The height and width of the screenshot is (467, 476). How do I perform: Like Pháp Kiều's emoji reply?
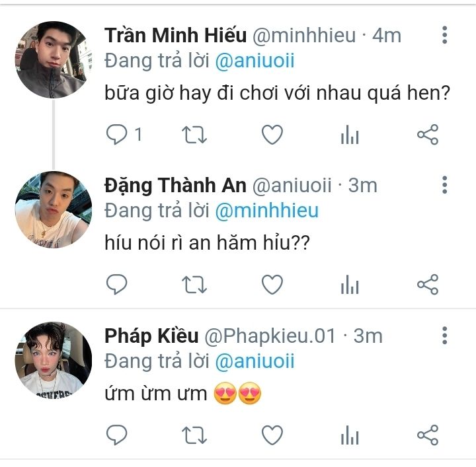(272, 435)
